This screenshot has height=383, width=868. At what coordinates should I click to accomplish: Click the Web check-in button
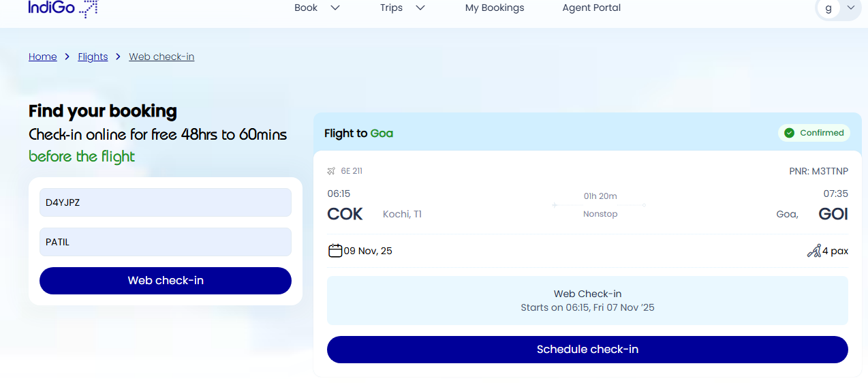[x=166, y=281]
